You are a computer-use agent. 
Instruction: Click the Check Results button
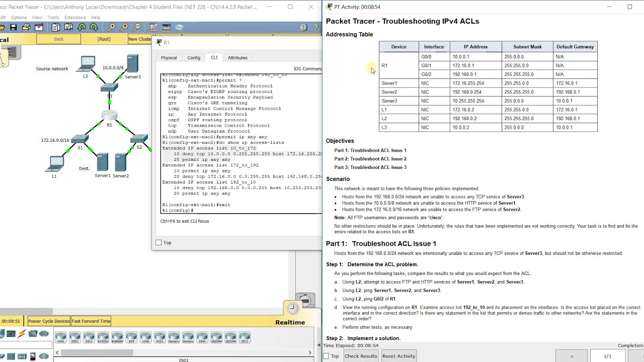pos(361,356)
